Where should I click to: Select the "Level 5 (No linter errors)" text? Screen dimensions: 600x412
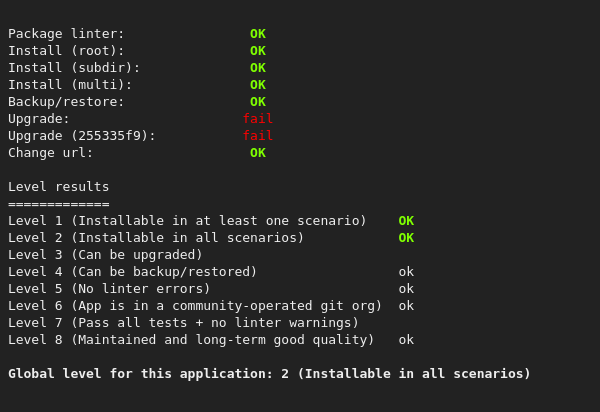[109, 289]
